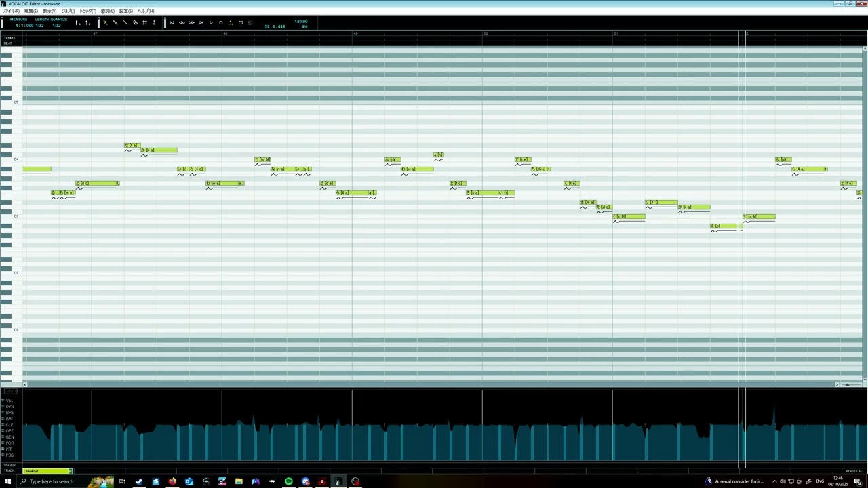The width and height of the screenshot is (868, 488).
Task: Select the GEN control parameter
Action: pos(9,437)
